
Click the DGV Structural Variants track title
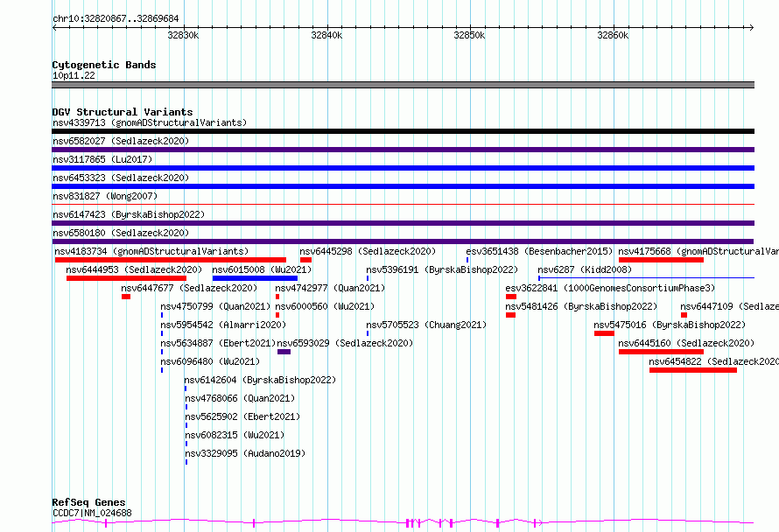point(123,112)
